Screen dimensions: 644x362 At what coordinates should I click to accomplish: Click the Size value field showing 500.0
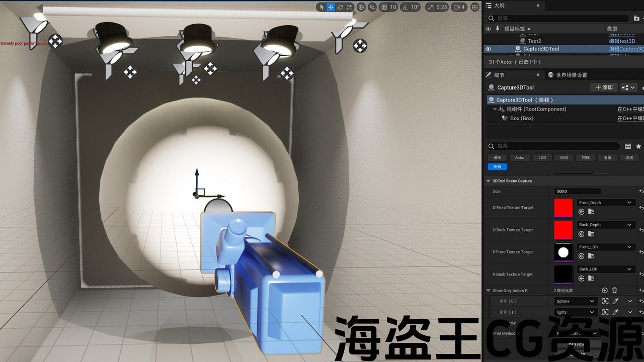pyautogui.click(x=577, y=192)
